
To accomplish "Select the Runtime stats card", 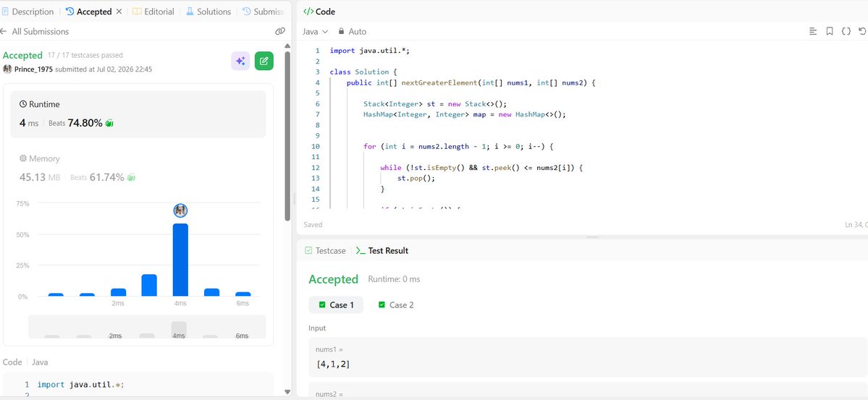I will pyautogui.click(x=138, y=114).
